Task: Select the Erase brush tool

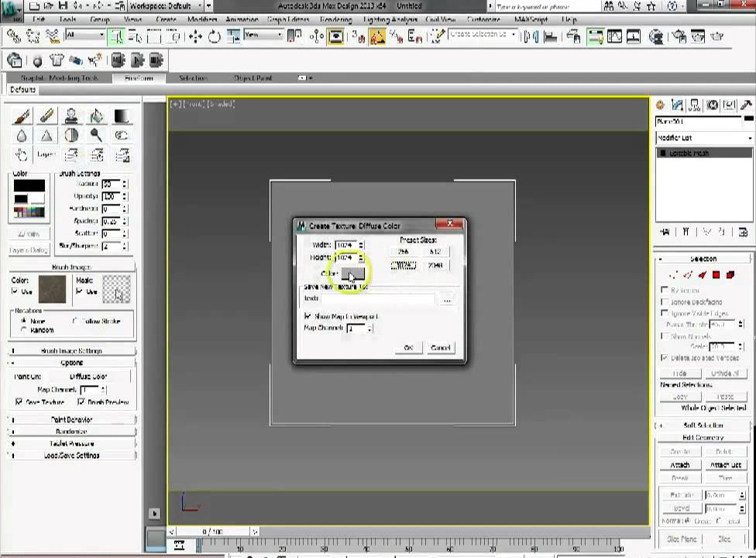Action: [x=46, y=115]
